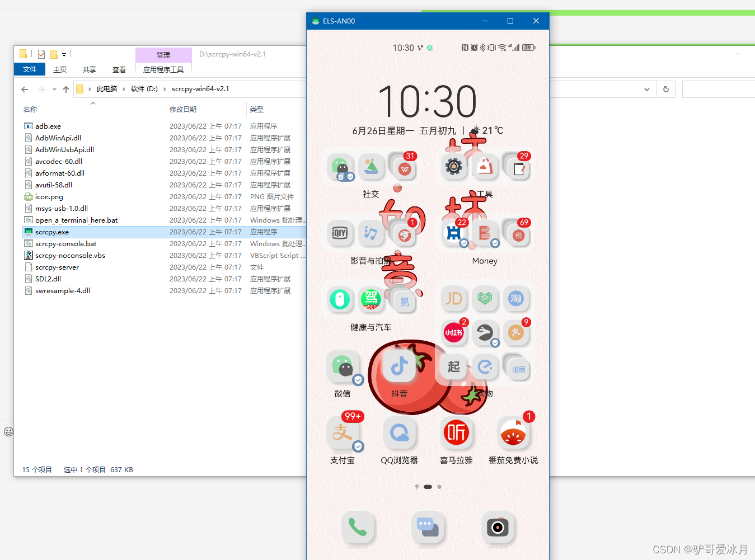The height and width of the screenshot is (560, 755).
Task: Open the sailboat app in social folder
Action: coord(371,167)
